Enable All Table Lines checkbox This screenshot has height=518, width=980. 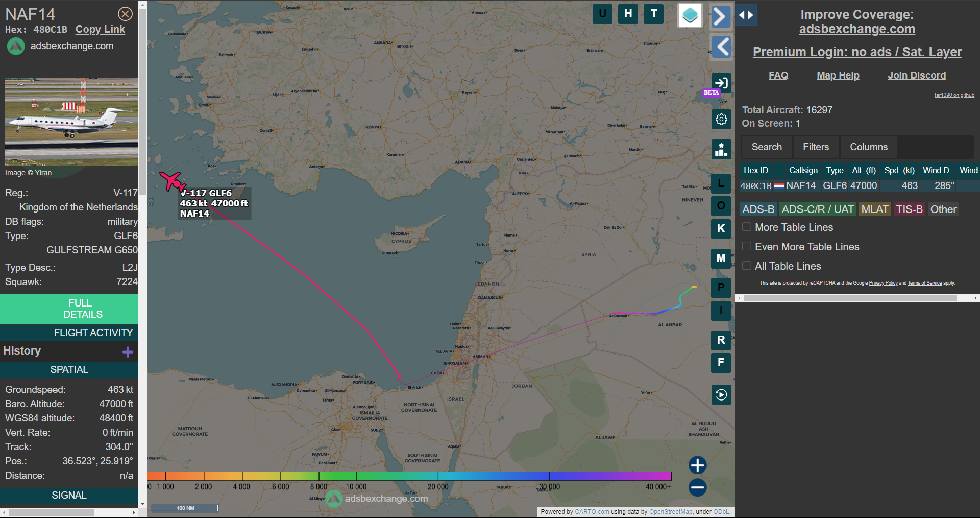746,266
